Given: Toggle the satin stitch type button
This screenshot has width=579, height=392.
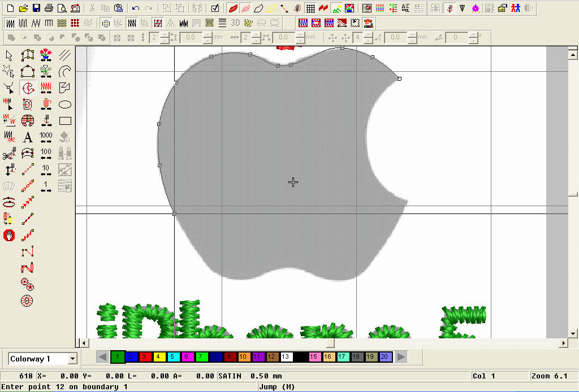Looking at the screenshot, I should [10, 23].
